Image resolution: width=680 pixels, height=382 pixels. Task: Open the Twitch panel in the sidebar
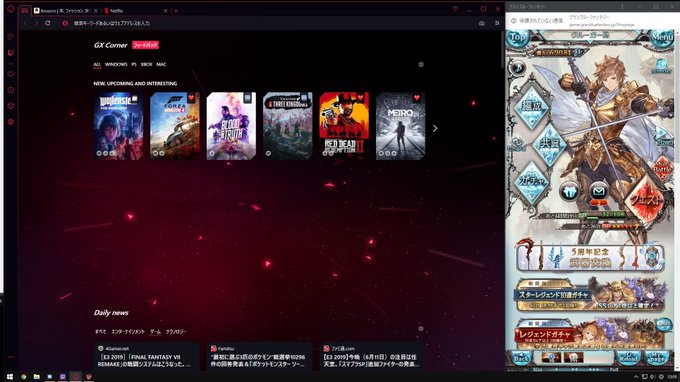tap(11, 52)
